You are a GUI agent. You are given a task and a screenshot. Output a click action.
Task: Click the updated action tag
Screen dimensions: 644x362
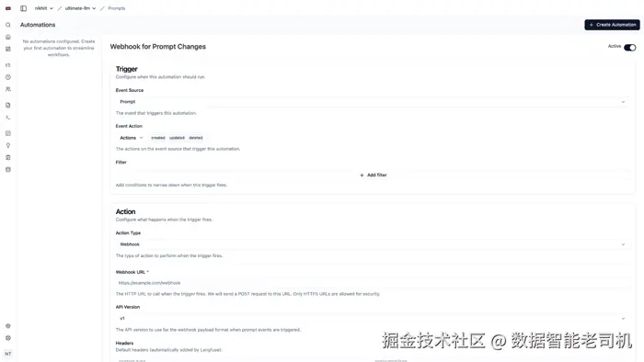click(x=177, y=138)
